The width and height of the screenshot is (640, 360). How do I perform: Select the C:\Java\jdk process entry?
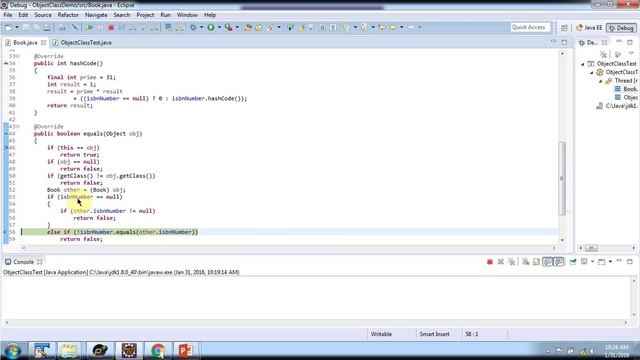(617, 106)
